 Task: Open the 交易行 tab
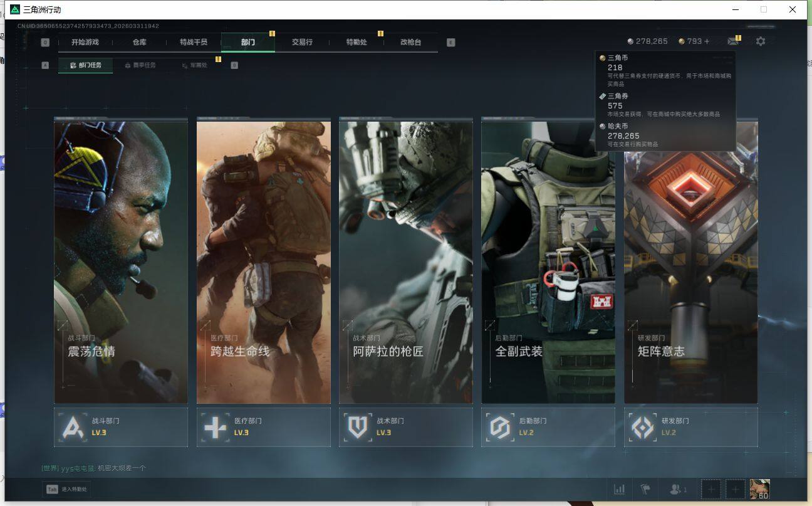tap(302, 42)
